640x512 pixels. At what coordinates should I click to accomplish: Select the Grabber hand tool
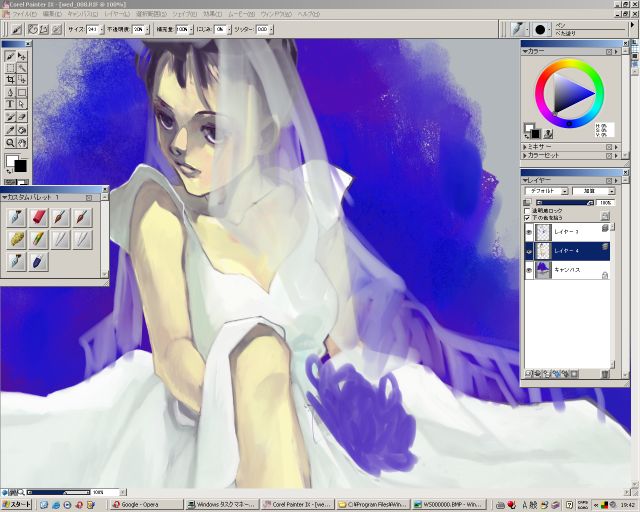pos(22,142)
